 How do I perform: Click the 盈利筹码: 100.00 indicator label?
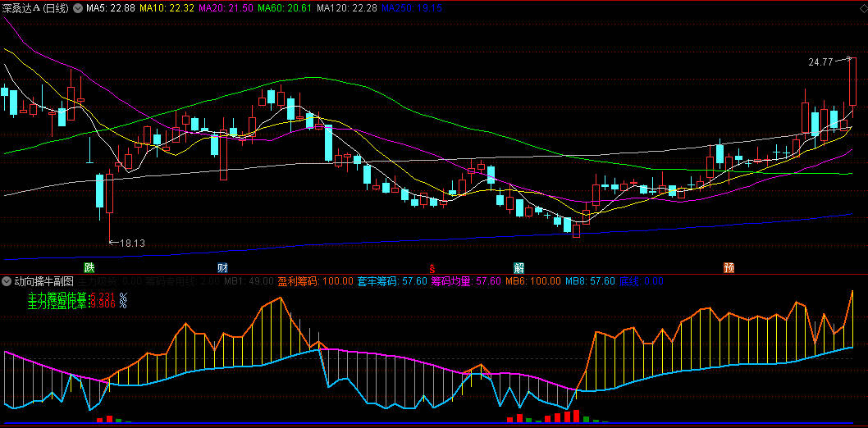[x=316, y=281]
